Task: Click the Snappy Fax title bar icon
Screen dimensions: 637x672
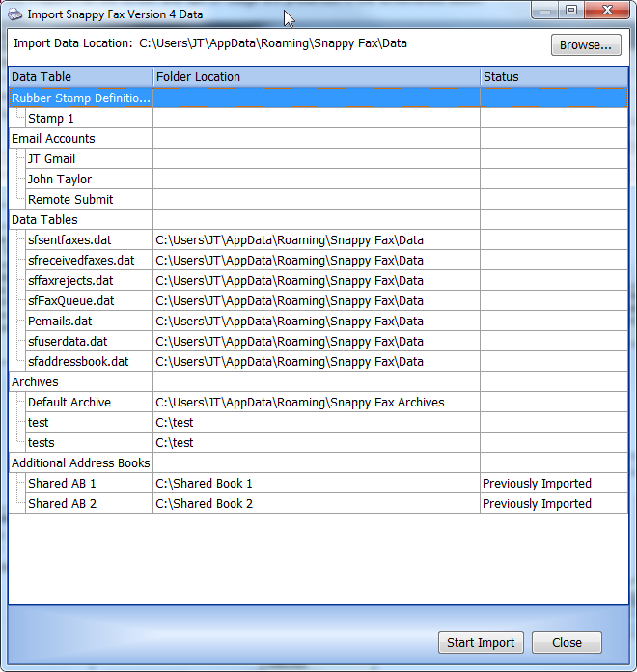Action: pyautogui.click(x=15, y=14)
